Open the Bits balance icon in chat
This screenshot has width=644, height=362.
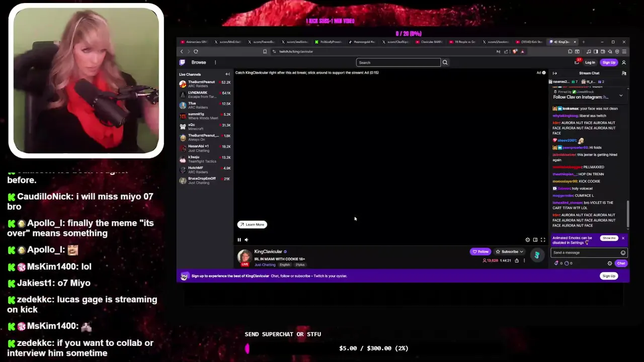click(557, 263)
